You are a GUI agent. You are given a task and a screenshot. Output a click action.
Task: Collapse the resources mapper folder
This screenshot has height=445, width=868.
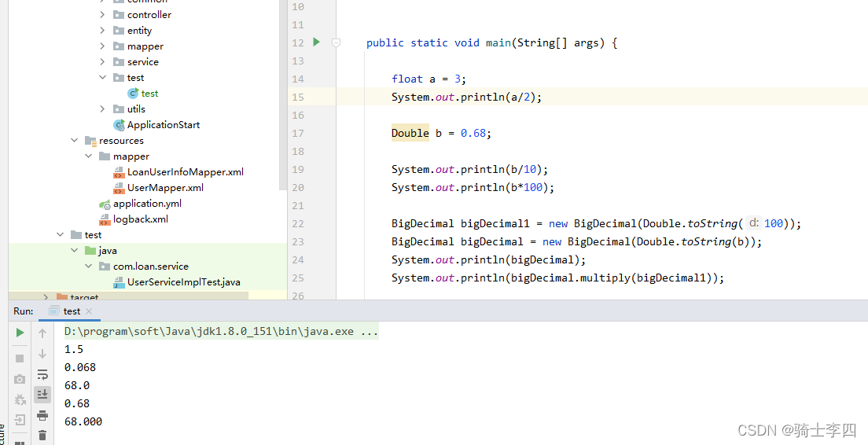pyautogui.click(x=89, y=156)
